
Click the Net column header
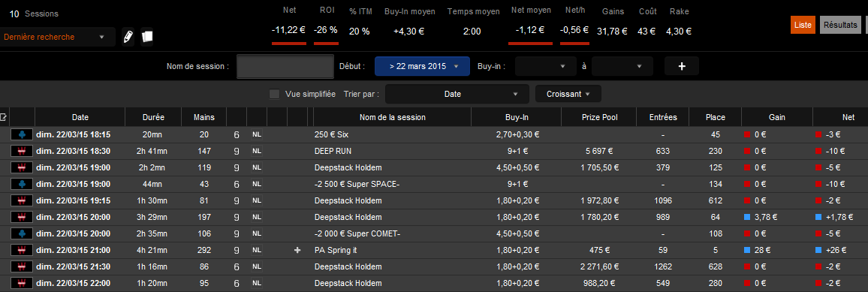pos(841,117)
